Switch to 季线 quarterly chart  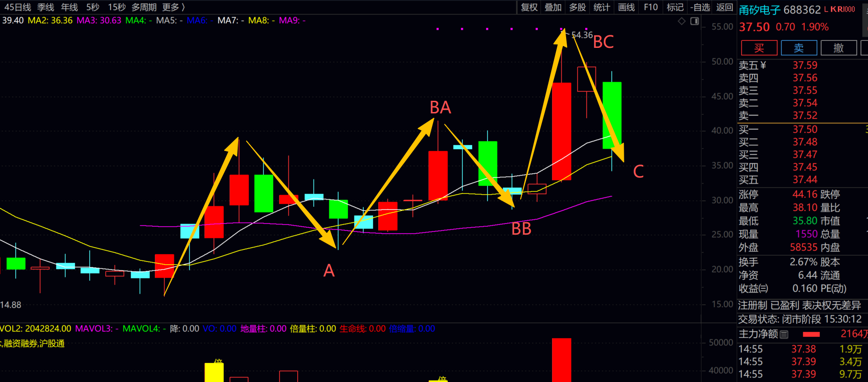pyautogui.click(x=46, y=7)
